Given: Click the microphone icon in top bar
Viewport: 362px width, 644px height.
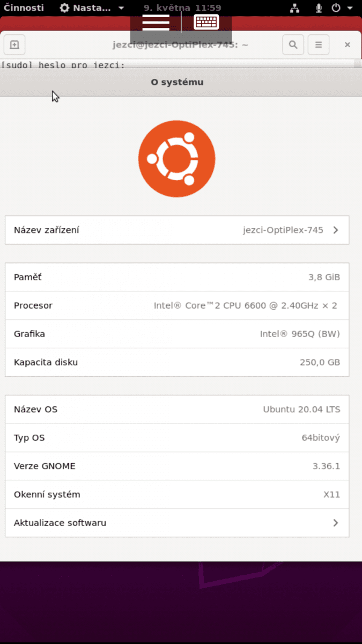Looking at the screenshot, I should point(319,8).
